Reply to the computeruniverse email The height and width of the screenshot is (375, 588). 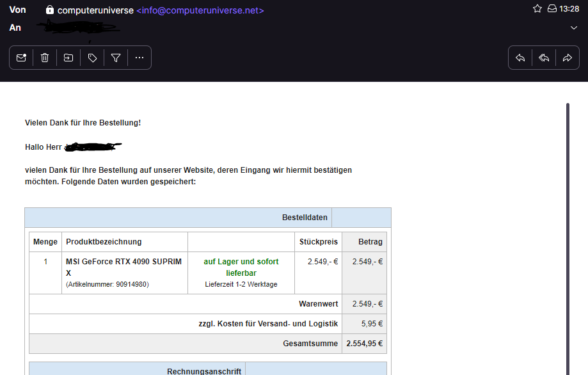pyautogui.click(x=520, y=58)
